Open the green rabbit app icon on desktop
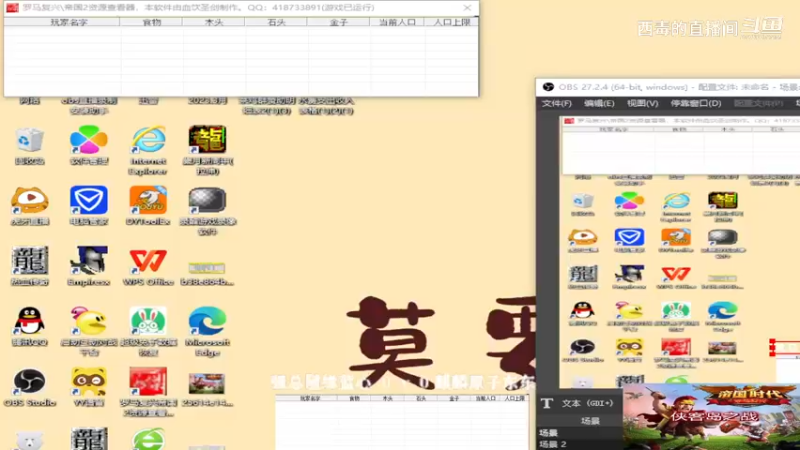Viewport: 800px width, 450px height. click(148, 321)
